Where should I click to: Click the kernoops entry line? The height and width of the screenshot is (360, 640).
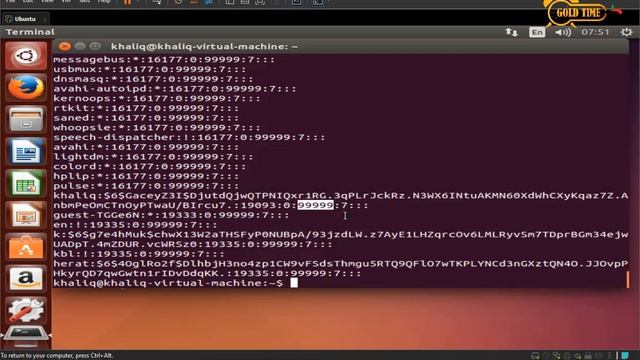(x=157, y=99)
